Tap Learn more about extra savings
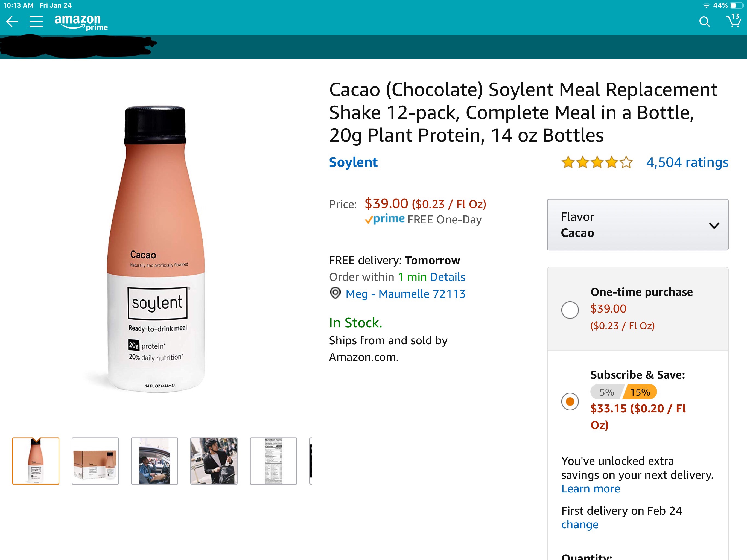Viewport: 747px width, 560px height. [x=590, y=489]
